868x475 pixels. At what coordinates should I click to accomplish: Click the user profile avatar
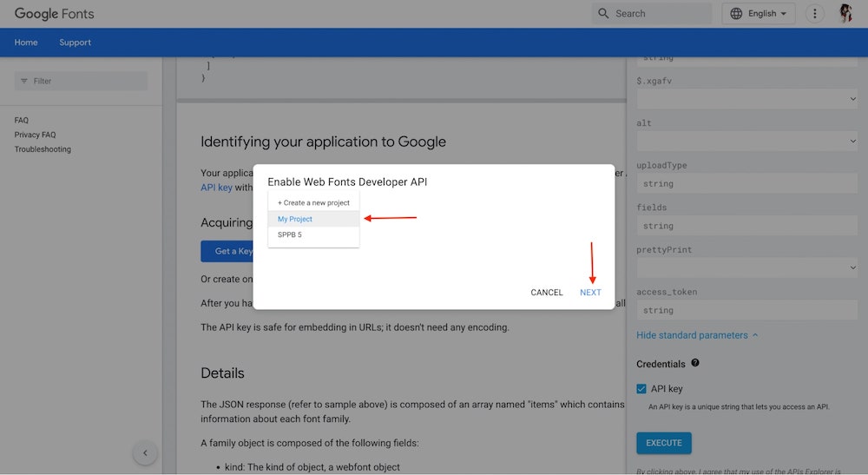pyautogui.click(x=845, y=14)
